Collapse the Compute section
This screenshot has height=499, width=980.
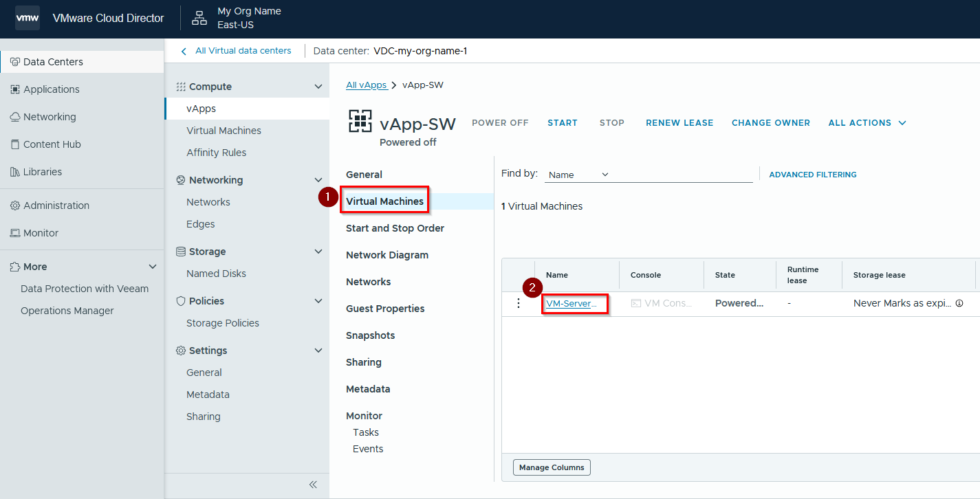318,87
